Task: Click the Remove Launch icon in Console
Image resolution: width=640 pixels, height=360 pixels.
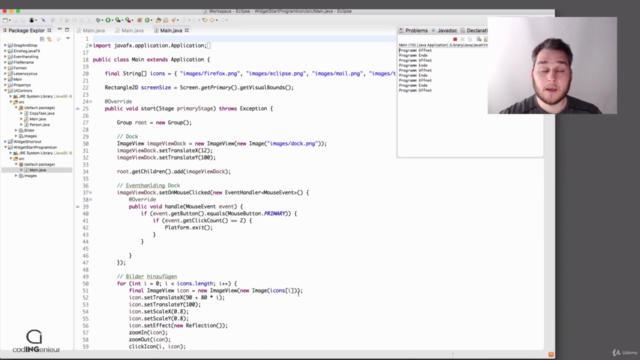Action: click(x=462, y=39)
